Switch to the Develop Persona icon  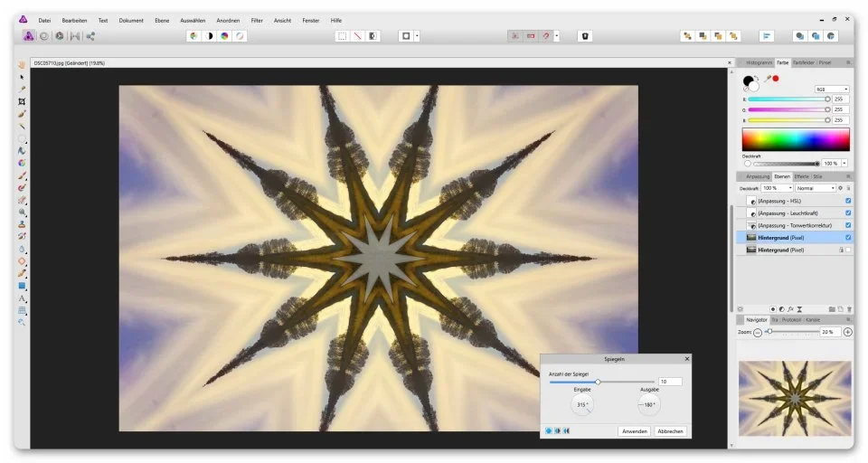60,36
